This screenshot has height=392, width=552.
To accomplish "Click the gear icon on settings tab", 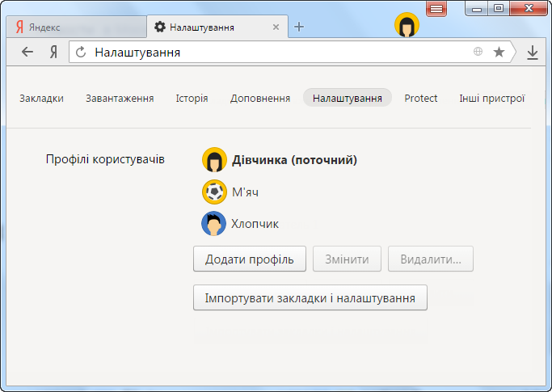I will point(160,27).
